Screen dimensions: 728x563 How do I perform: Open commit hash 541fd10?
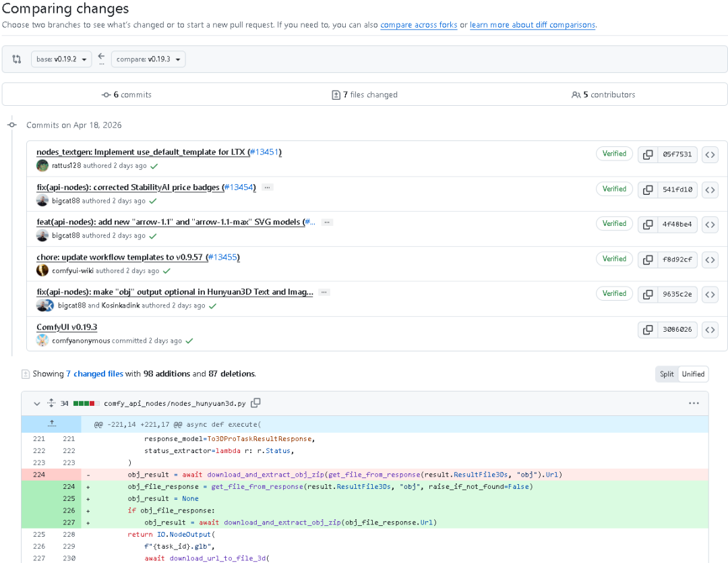pos(677,189)
